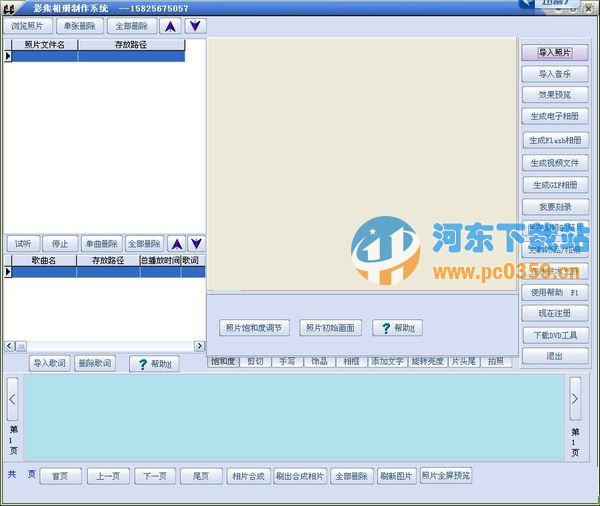The height and width of the screenshot is (506, 600).
Task: Click the 歌曲名 column header
Action: click(x=44, y=261)
